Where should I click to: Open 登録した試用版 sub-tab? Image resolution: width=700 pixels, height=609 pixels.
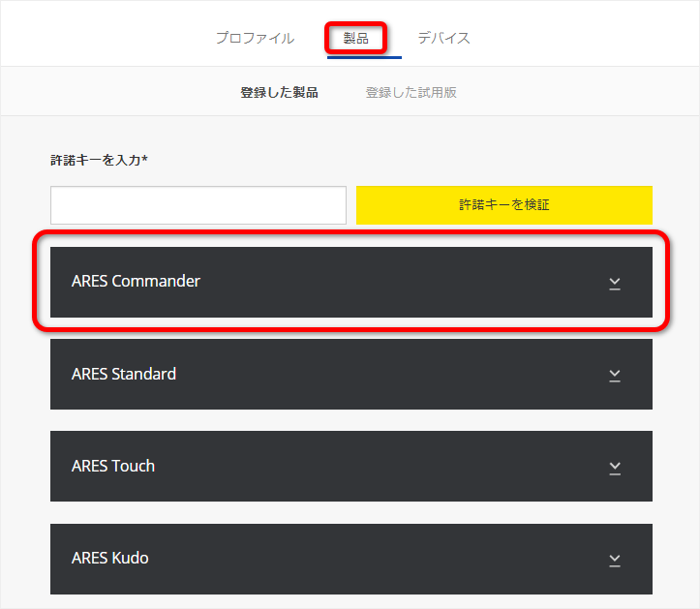click(x=411, y=92)
